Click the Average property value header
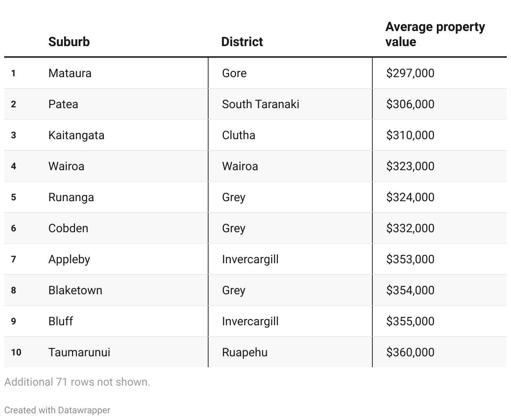The image size is (511, 420). tap(435, 34)
